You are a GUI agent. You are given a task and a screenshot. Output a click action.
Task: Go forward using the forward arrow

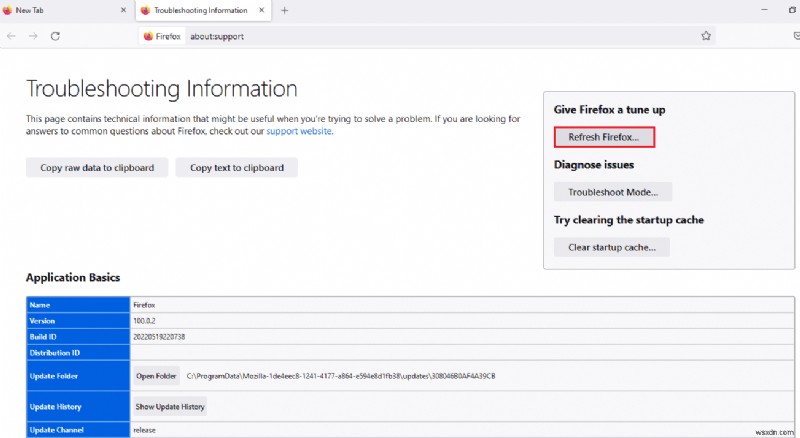(x=33, y=36)
